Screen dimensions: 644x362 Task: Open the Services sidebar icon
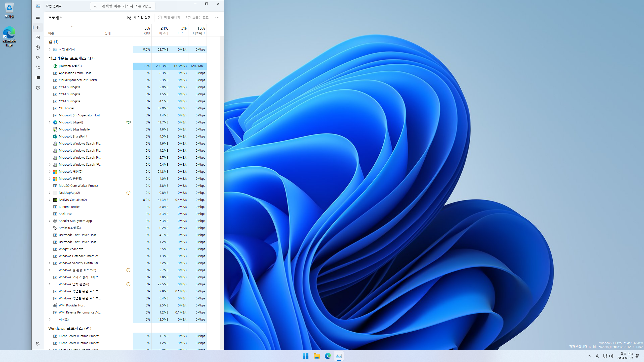(x=38, y=88)
